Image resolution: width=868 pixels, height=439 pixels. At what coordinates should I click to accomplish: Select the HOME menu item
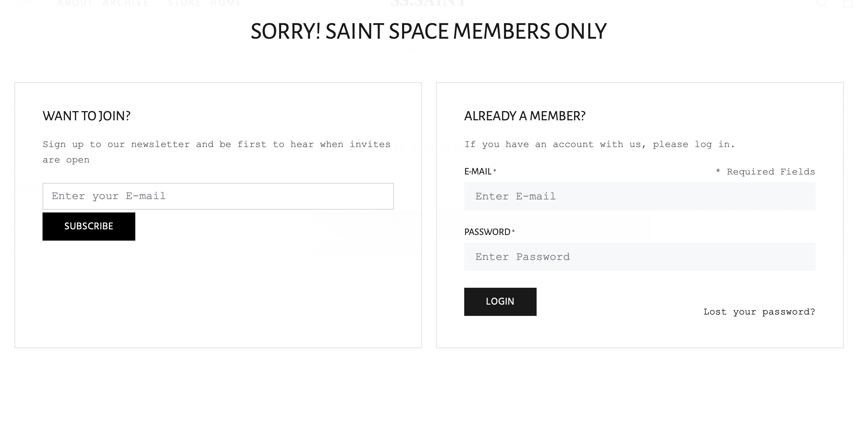click(226, 3)
